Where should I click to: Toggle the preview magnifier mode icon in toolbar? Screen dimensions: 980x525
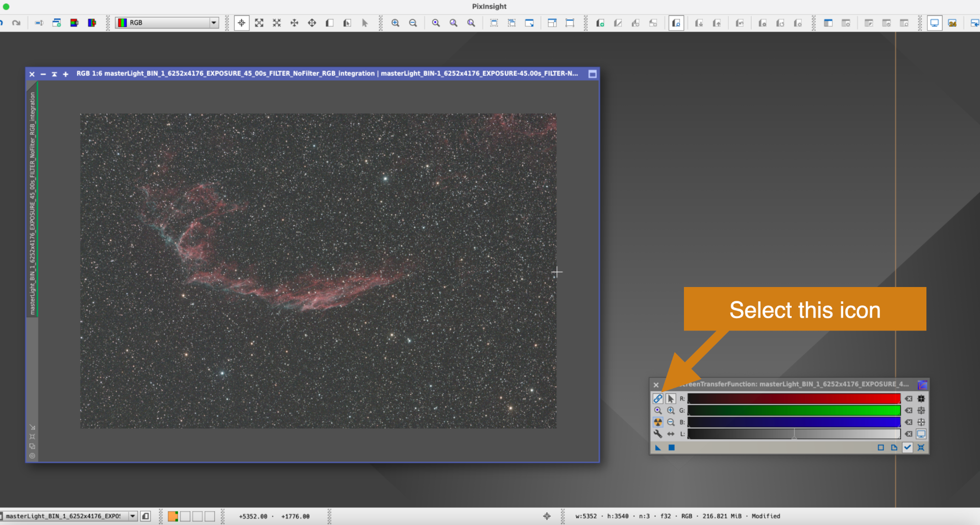[676, 23]
